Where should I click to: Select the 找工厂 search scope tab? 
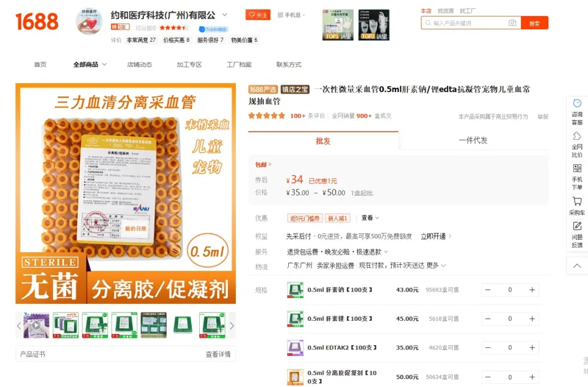(x=467, y=11)
